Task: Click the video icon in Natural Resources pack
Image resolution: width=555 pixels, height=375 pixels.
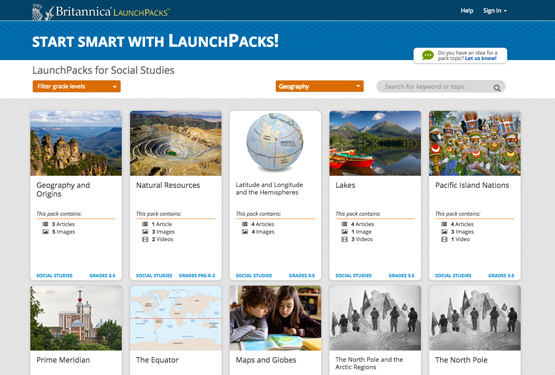Action: (145, 239)
